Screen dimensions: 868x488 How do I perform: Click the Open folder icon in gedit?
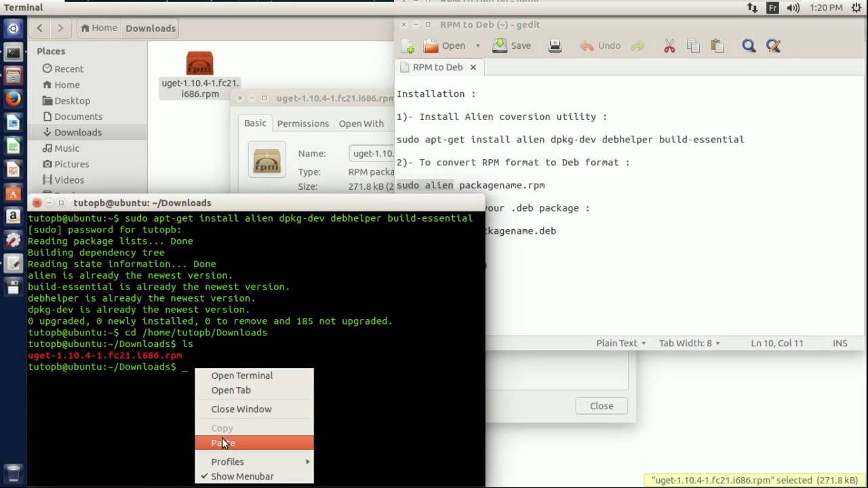[x=431, y=45]
